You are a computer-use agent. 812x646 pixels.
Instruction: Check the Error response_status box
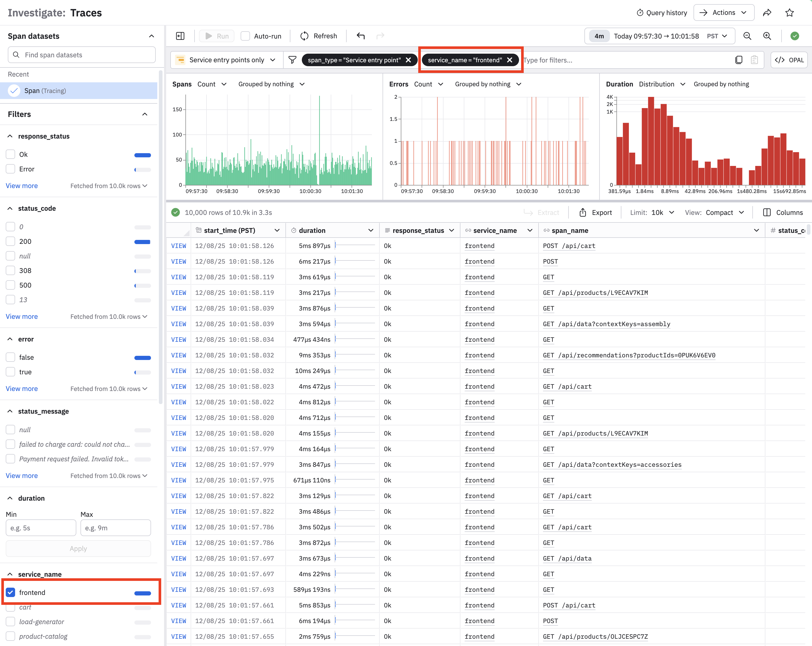[x=10, y=169]
